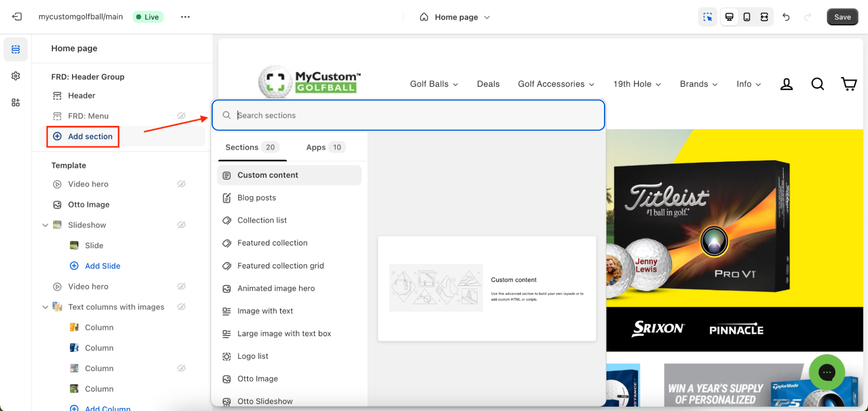This screenshot has height=411, width=868.
Task: Open the green chat widget bubble
Action: click(827, 372)
